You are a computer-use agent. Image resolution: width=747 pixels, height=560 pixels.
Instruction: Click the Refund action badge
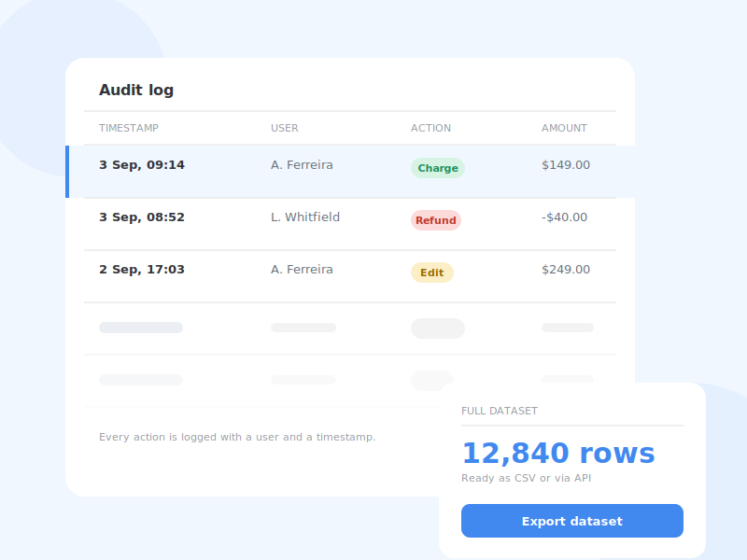tap(436, 220)
